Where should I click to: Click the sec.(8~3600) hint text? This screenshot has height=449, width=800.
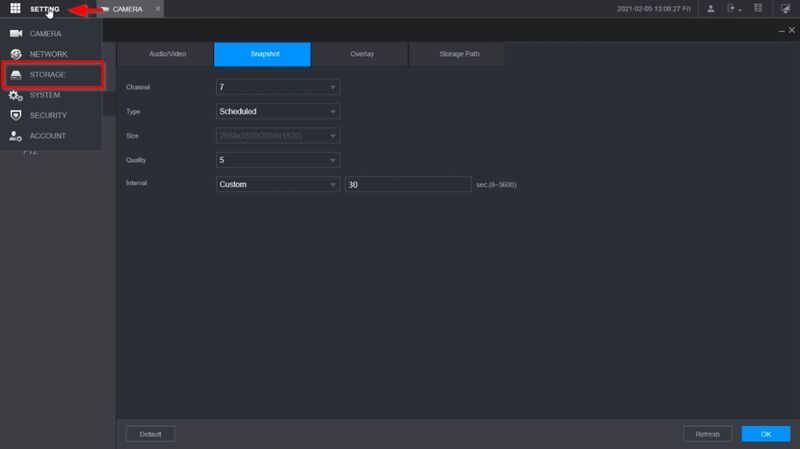496,185
